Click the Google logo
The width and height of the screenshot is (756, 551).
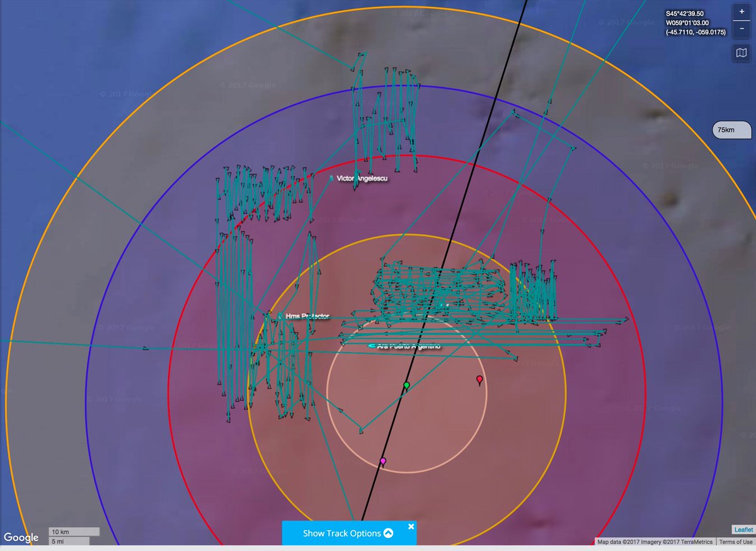tap(21, 538)
